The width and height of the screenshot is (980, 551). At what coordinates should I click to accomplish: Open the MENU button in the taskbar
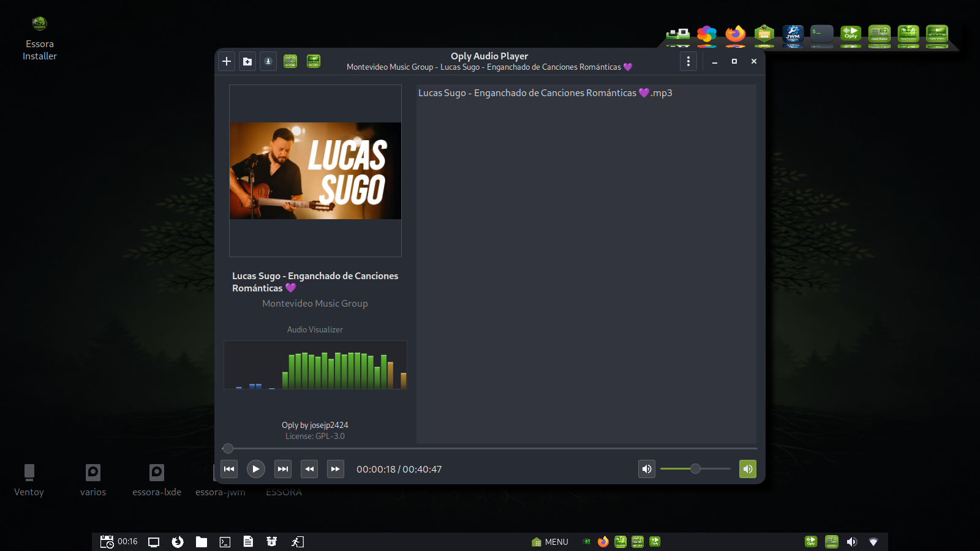tap(550, 542)
